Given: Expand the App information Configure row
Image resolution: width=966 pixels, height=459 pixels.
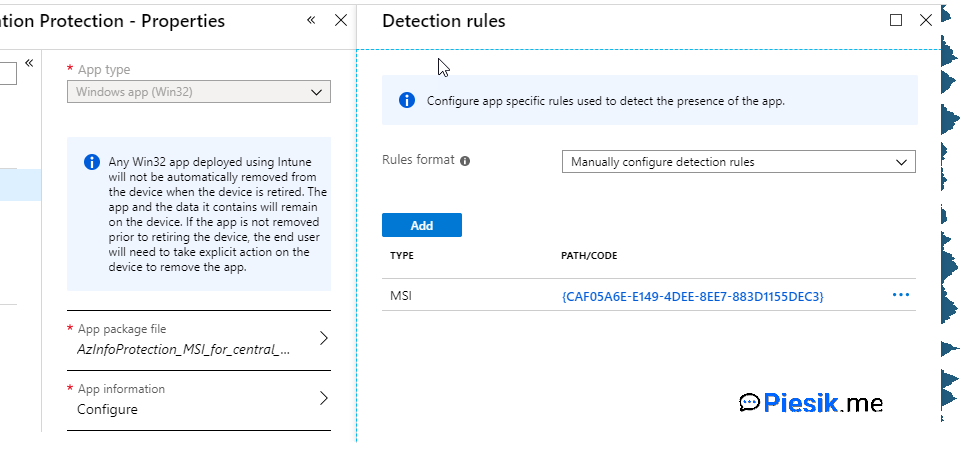Looking at the screenshot, I should coord(198,399).
